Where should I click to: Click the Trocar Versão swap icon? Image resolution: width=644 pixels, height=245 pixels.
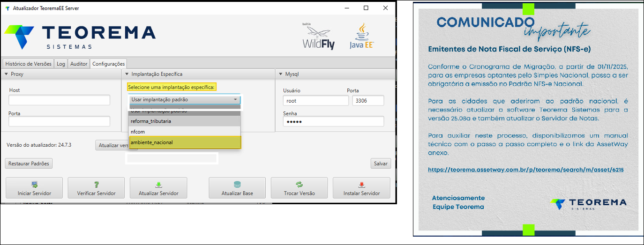(x=299, y=185)
